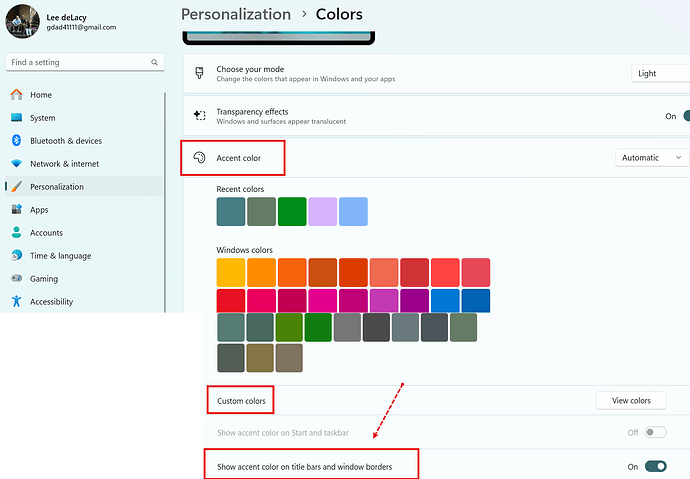The image size is (690, 479).
Task: Go to Personalization in the sidebar
Action: (84, 186)
